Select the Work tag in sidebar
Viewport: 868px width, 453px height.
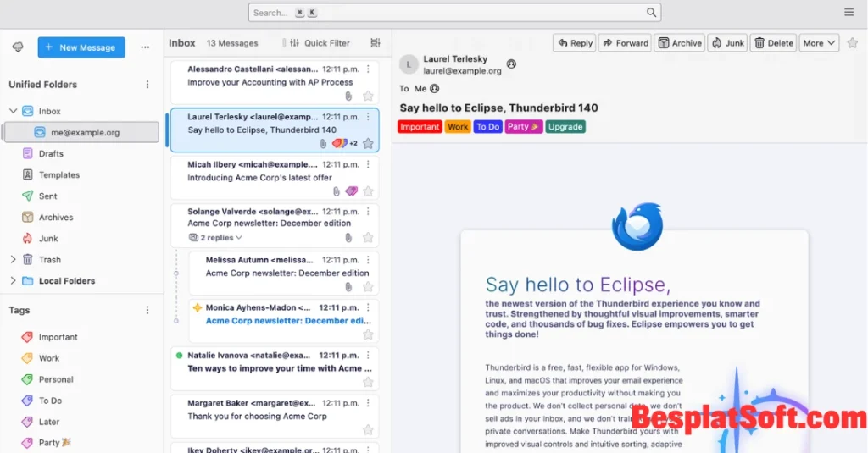click(48, 358)
